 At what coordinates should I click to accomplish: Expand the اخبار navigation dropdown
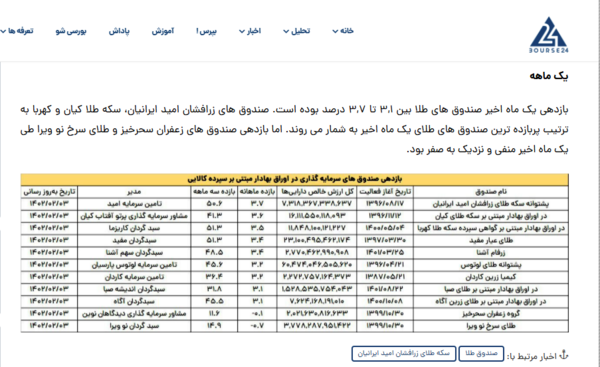coord(250,31)
